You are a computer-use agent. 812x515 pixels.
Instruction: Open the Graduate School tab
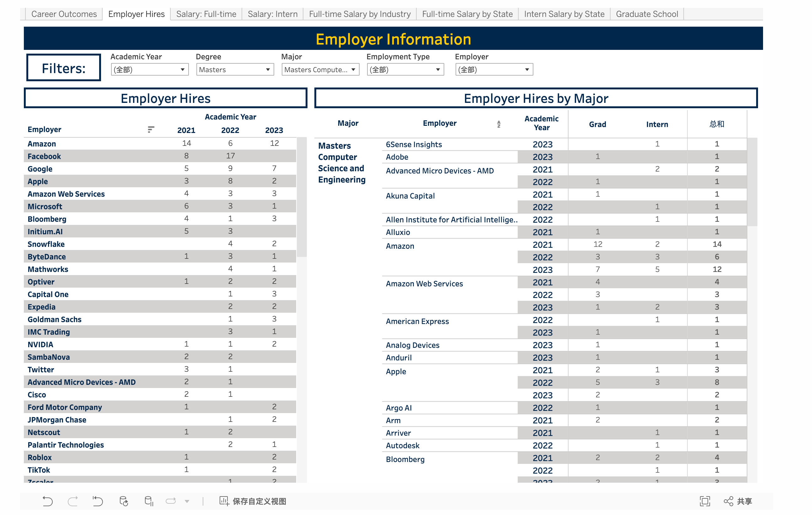point(646,14)
